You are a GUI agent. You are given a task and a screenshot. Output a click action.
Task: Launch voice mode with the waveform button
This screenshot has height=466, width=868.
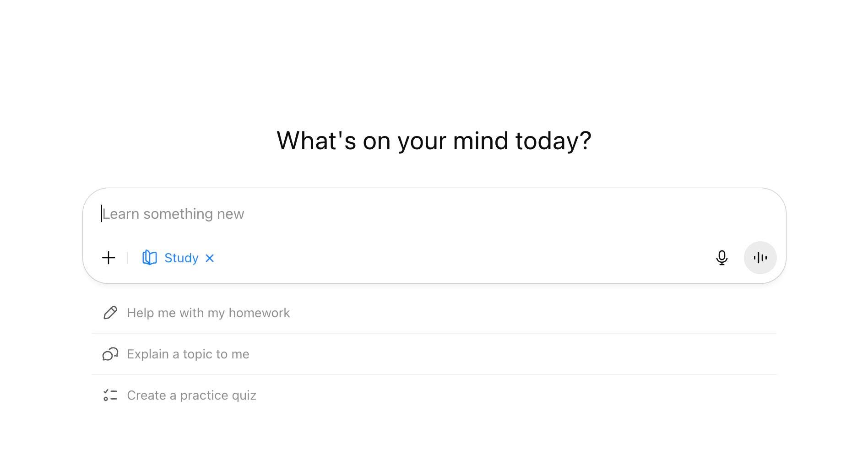(x=760, y=258)
